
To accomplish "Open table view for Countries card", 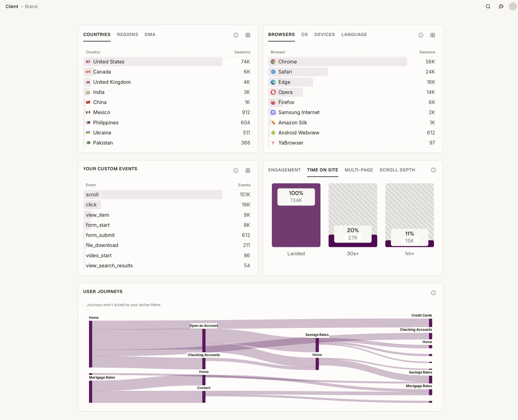I will (x=248, y=35).
